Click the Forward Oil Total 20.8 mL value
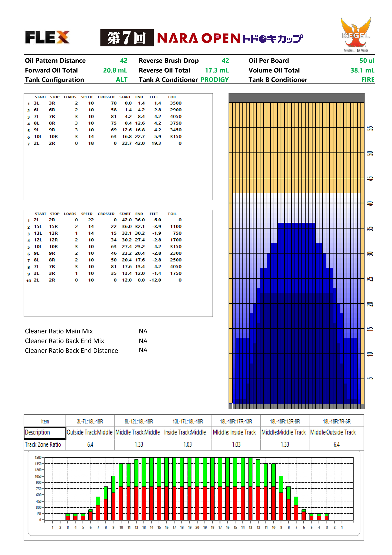Viewport: 392px width, 555px height. (x=115, y=70)
